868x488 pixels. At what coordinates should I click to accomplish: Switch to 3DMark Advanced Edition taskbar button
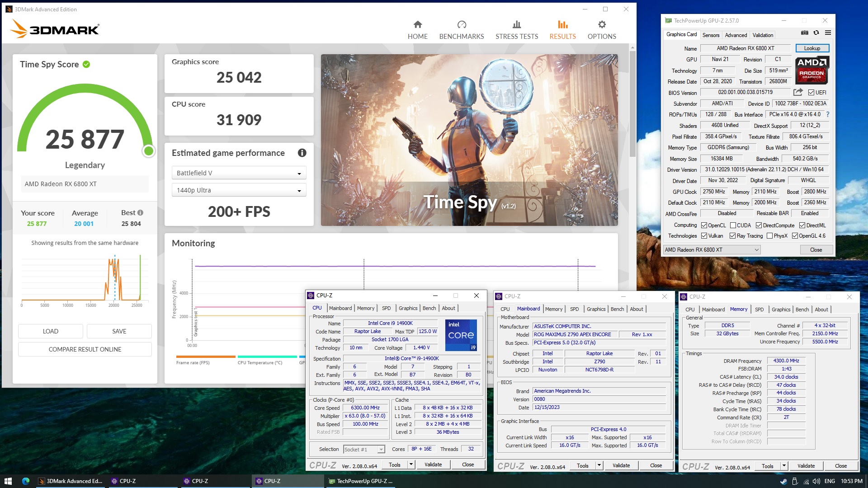click(x=71, y=481)
